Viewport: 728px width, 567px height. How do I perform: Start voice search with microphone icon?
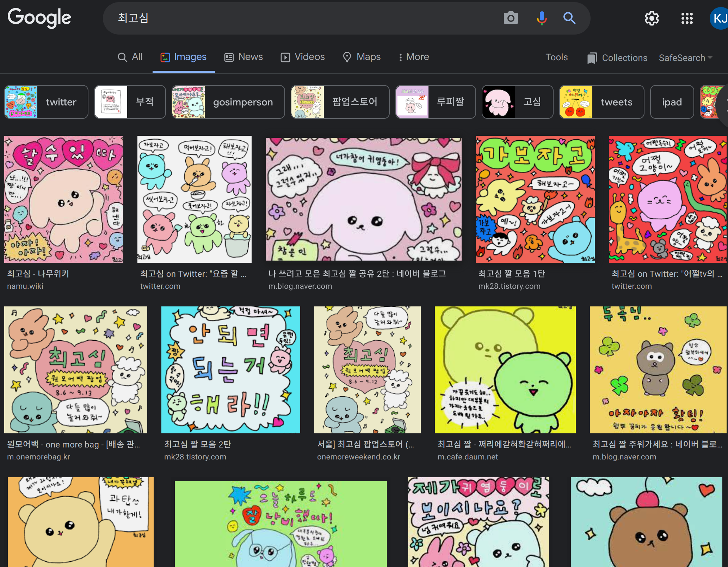coord(542,18)
